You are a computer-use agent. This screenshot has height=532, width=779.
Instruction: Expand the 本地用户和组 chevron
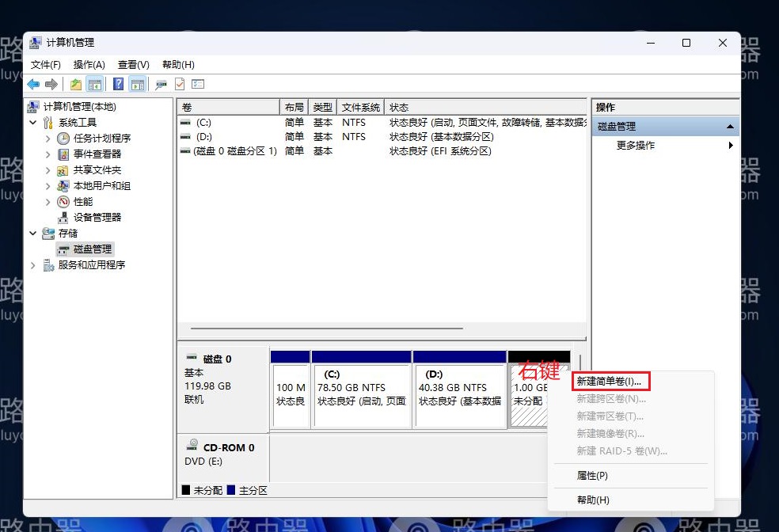click(47, 186)
